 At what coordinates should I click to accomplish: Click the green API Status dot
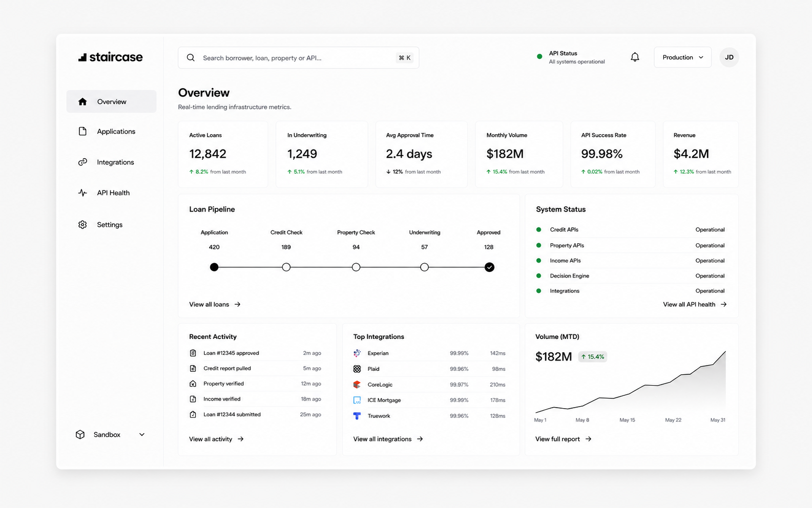point(539,56)
